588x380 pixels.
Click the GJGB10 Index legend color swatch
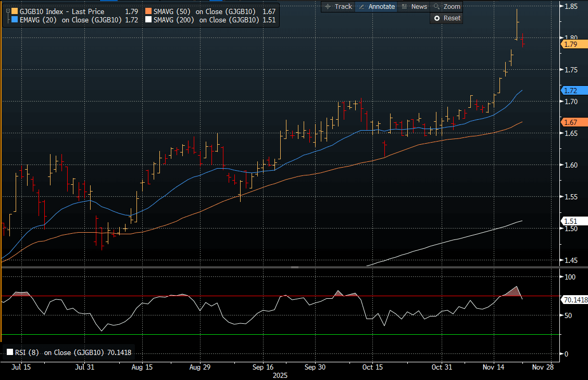tap(14, 11)
